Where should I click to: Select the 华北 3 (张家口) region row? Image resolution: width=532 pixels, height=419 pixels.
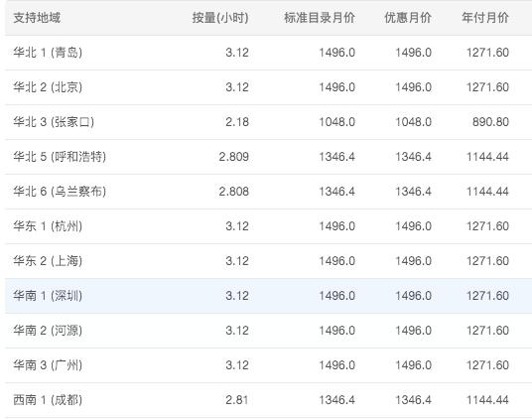pyautogui.click(x=268, y=122)
